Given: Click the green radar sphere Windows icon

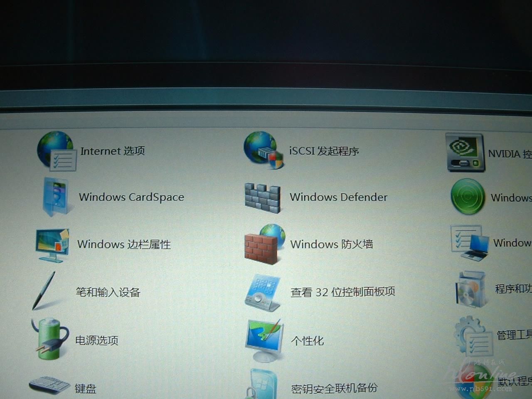Looking at the screenshot, I should pyautogui.click(x=468, y=196).
